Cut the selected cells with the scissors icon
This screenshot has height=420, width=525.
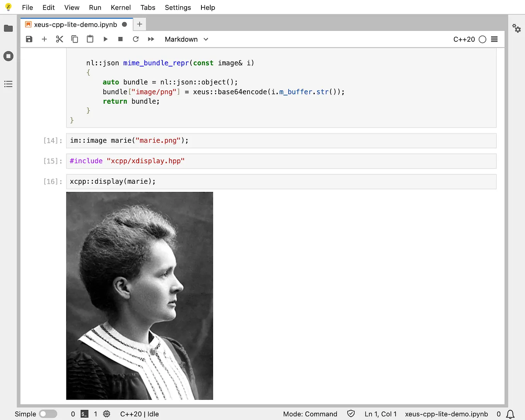pos(59,39)
